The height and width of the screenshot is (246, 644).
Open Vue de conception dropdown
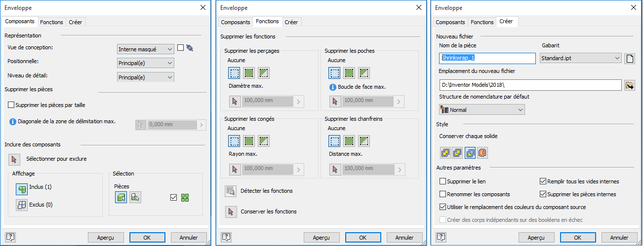[x=146, y=49]
